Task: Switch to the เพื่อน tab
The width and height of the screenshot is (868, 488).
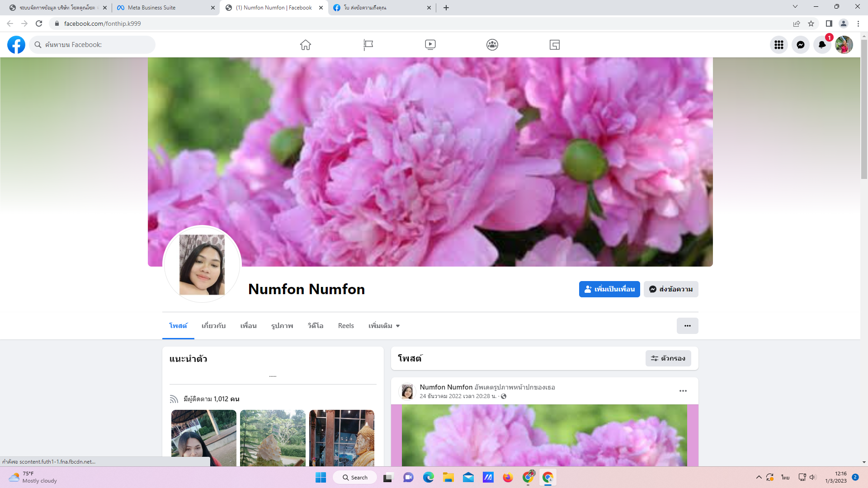Action: [248, 326]
